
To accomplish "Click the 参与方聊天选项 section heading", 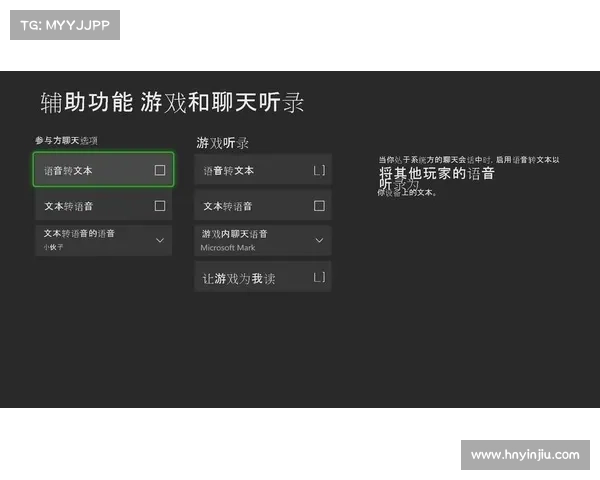I will pyautogui.click(x=67, y=140).
